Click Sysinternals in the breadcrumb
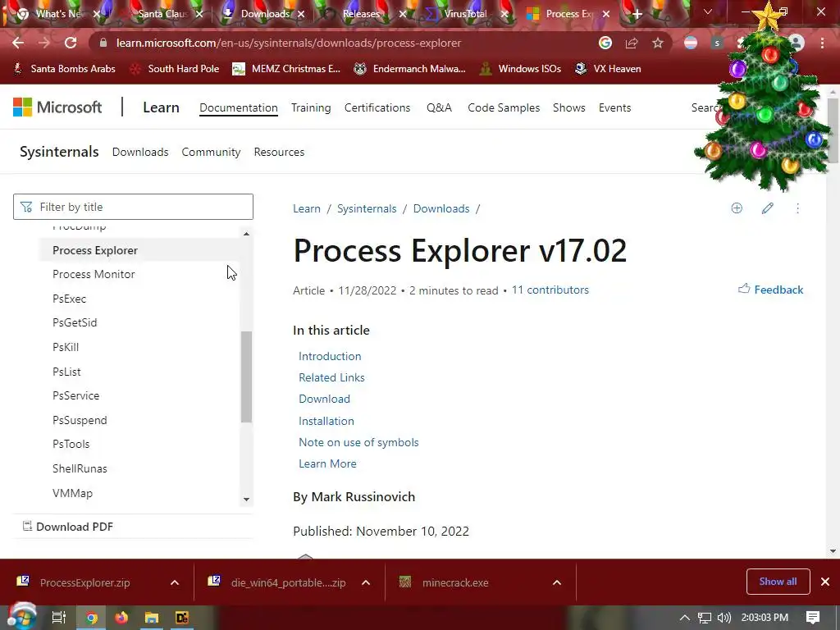This screenshot has width=840, height=630. [x=367, y=209]
